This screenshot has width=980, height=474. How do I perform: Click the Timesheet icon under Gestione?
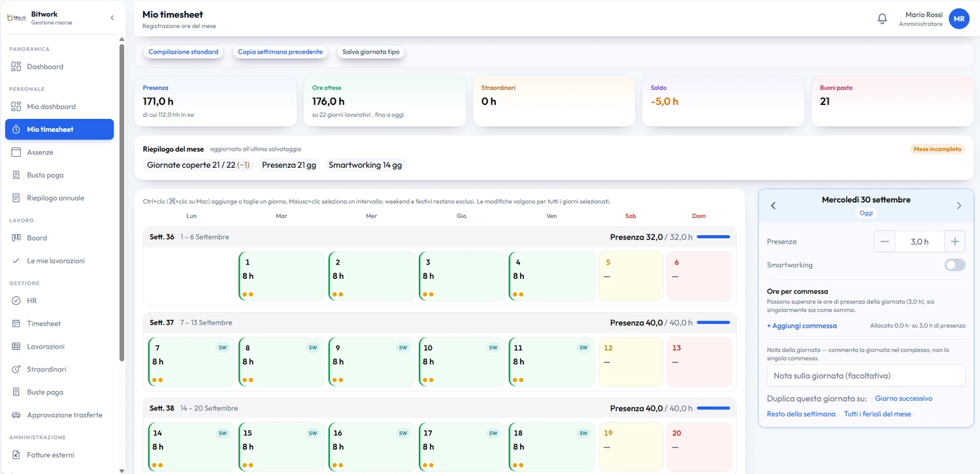coord(16,324)
